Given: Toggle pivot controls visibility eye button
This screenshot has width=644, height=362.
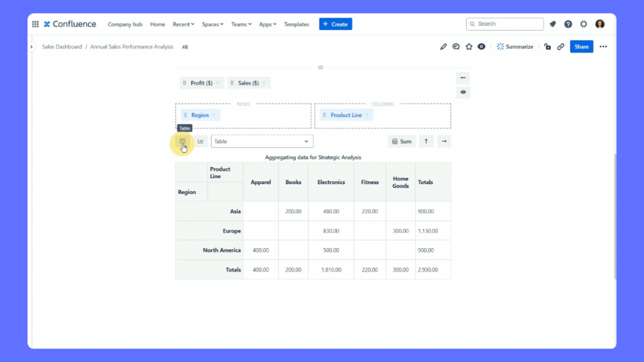Looking at the screenshot, I should pyautogui.click(x=463, y=92).
